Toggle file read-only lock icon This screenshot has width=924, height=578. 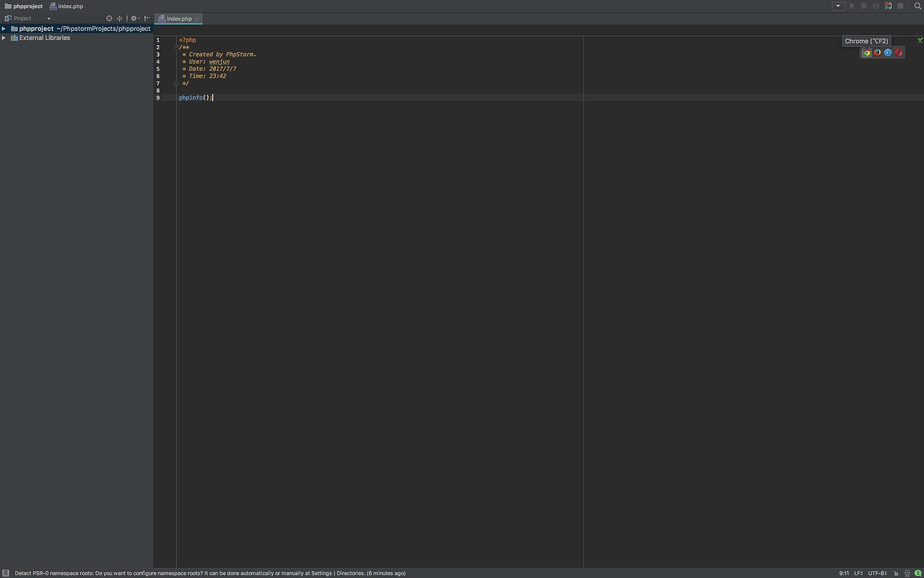click(x=896, y=573)
